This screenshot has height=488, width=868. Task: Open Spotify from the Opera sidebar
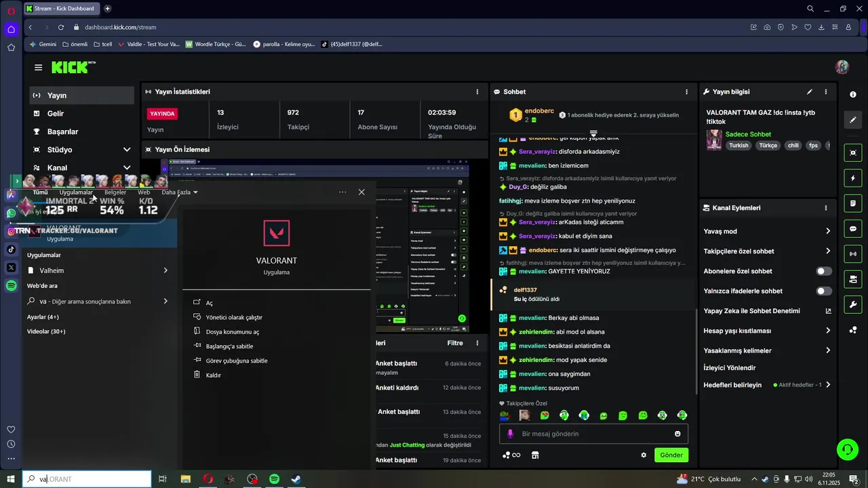[11, 286]
